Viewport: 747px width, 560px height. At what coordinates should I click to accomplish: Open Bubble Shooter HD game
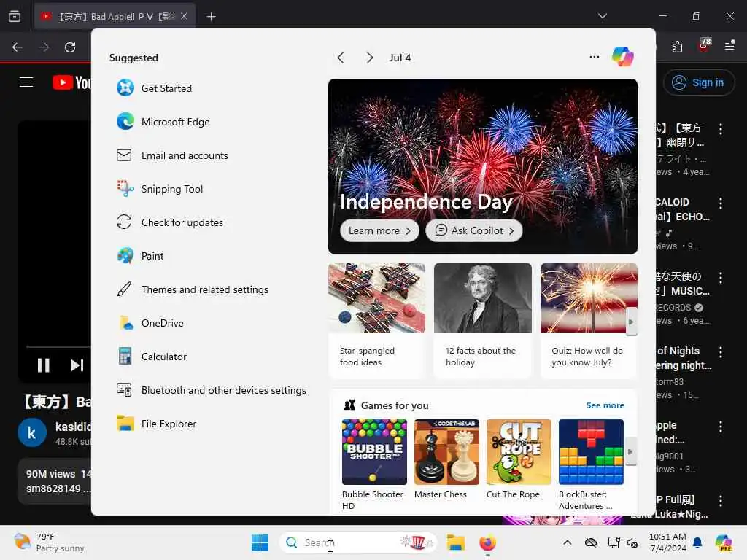[374, 464]
